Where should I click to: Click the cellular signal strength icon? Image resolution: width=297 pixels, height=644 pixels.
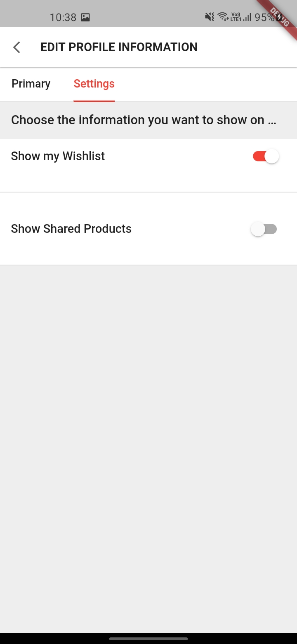click(248, 17)
